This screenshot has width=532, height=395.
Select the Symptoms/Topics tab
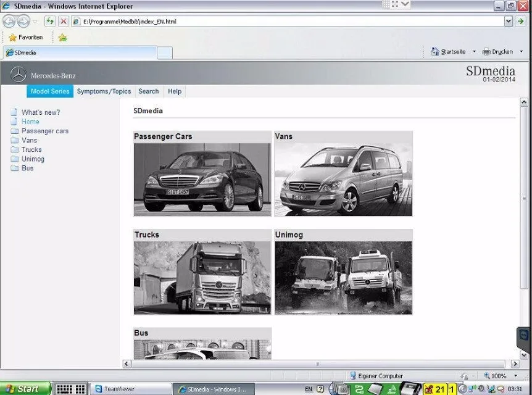pos(104,91)
